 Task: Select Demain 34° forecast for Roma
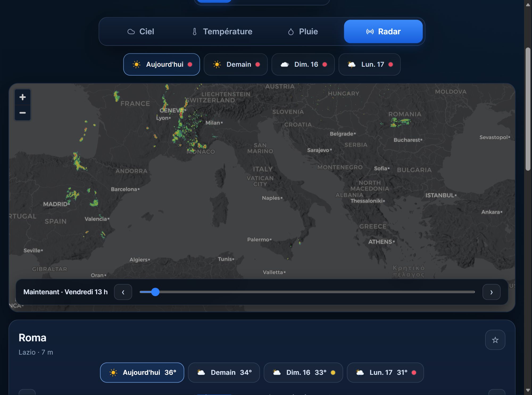224,372
